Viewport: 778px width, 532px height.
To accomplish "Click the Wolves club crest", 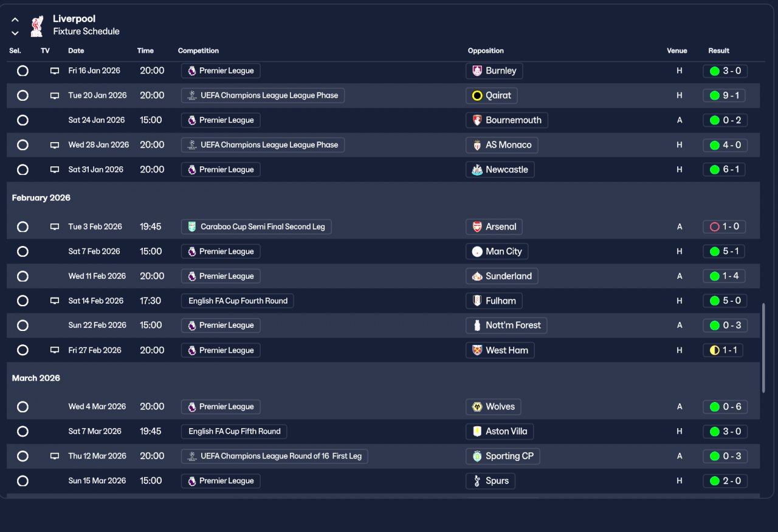I will point(477,407).
